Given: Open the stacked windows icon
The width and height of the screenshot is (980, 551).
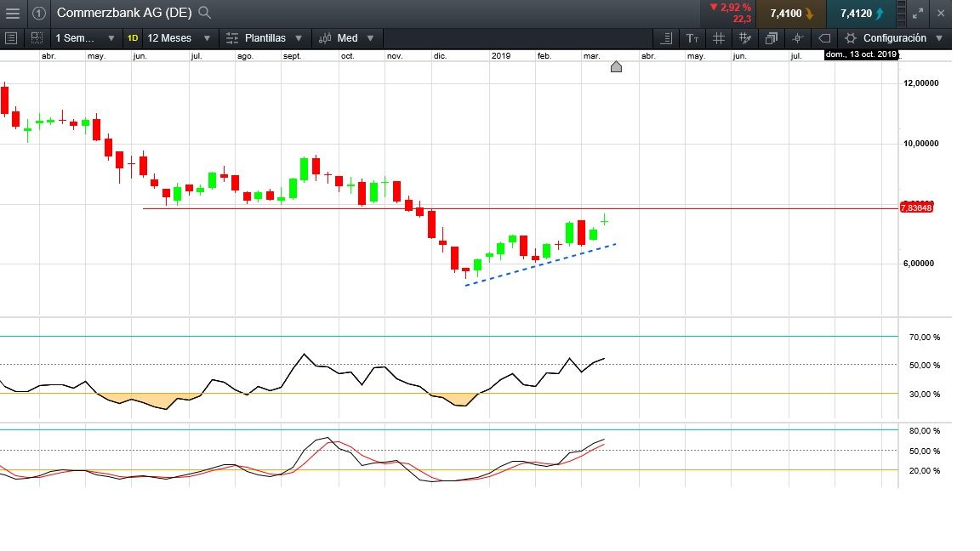Looking at the screenshot, I should (x=772, y=38).
